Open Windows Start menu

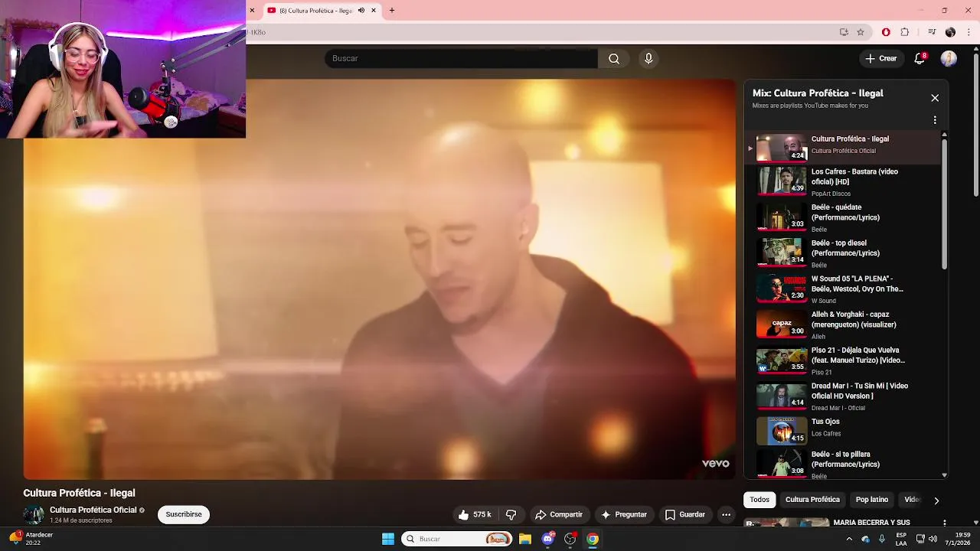point(388,539)
